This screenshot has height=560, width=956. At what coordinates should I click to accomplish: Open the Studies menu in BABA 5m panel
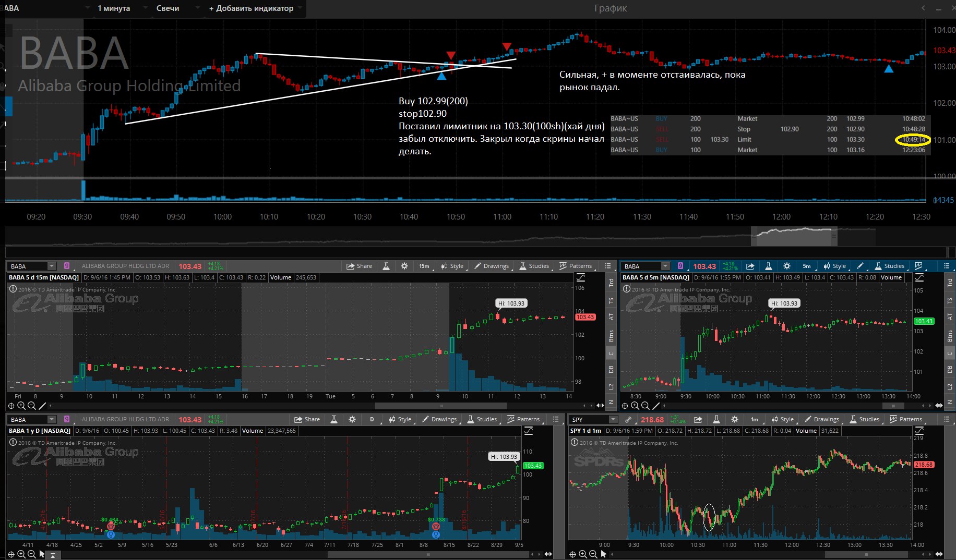point(890,266)
